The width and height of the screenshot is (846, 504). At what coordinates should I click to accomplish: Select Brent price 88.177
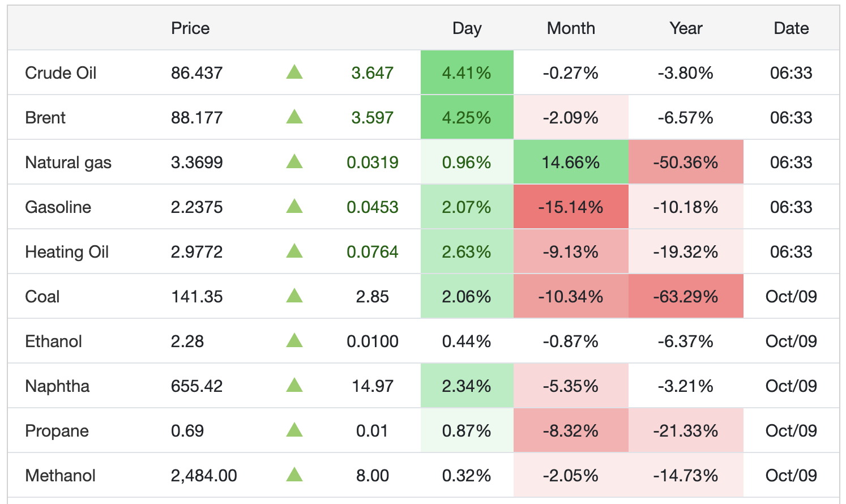(x=197, y=118)
